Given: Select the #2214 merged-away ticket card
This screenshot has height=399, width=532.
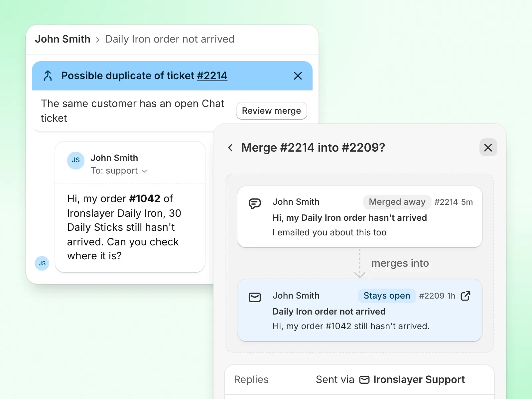Looking at the screenshot, I should coord(360,217).
